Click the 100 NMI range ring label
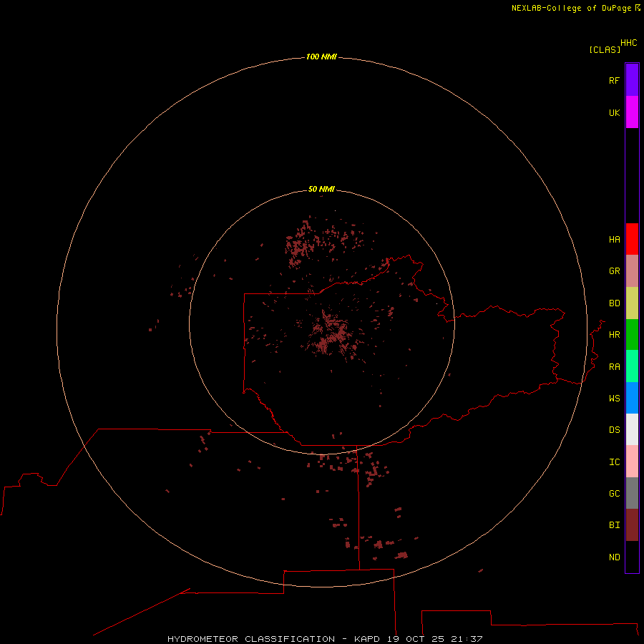 click(x=321, y=57)
